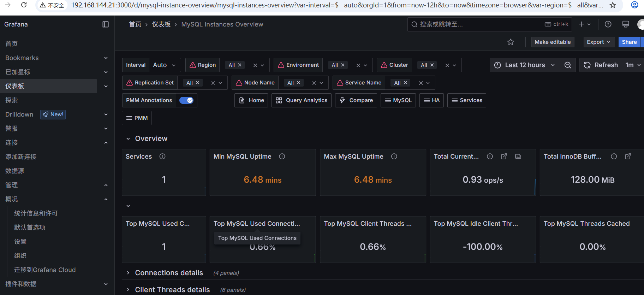This screenshot has height=295, width=644.
Task: Clear the Service Name filter with X
Action: tap(421, 83)
